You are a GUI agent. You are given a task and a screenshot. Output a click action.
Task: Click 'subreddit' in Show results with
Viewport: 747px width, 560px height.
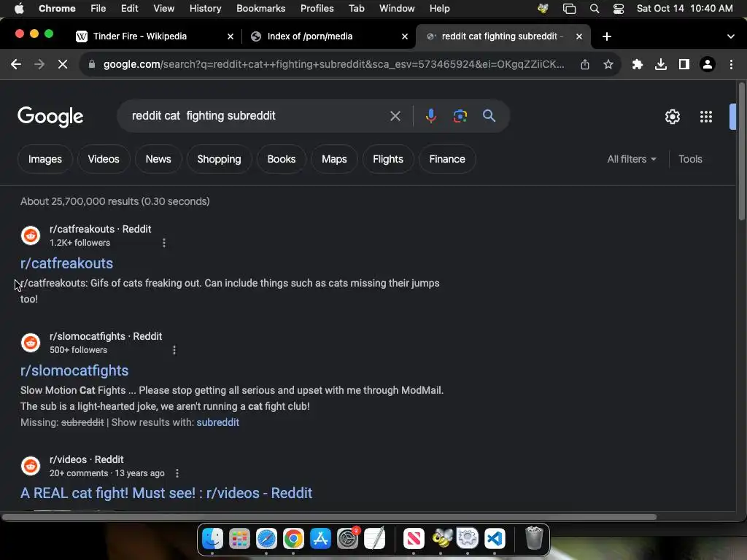pyautogui.click(x=217, y=422)
